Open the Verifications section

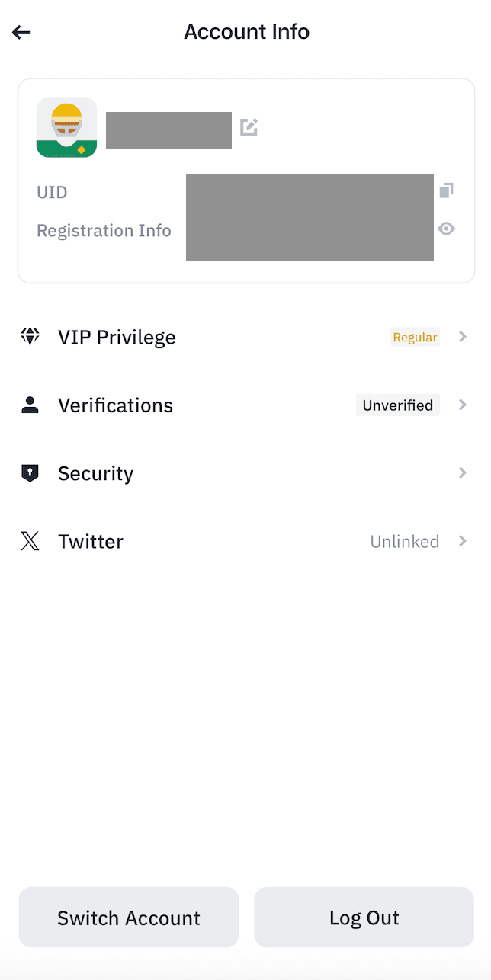point(115,405)
